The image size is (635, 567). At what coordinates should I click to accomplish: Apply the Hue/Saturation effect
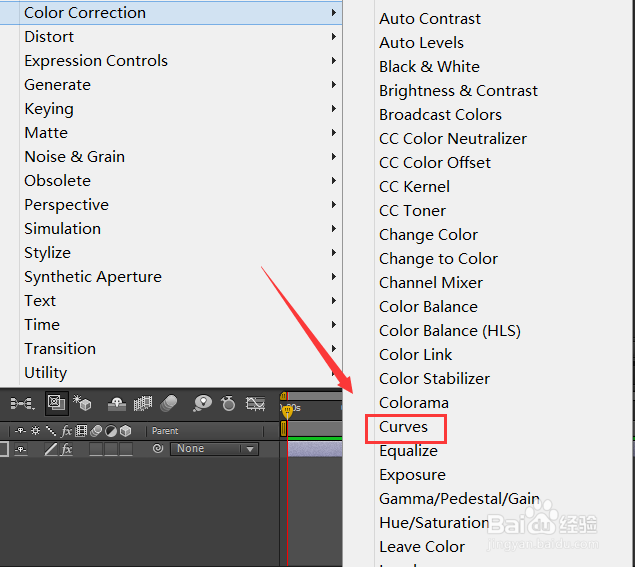tap(434, 523)
